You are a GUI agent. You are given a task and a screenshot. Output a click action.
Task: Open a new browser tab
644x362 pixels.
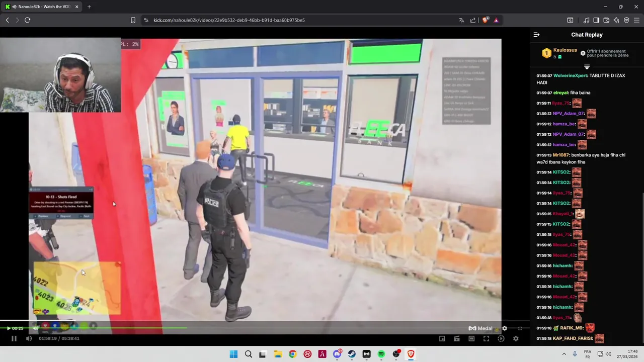tap(89, 7)
